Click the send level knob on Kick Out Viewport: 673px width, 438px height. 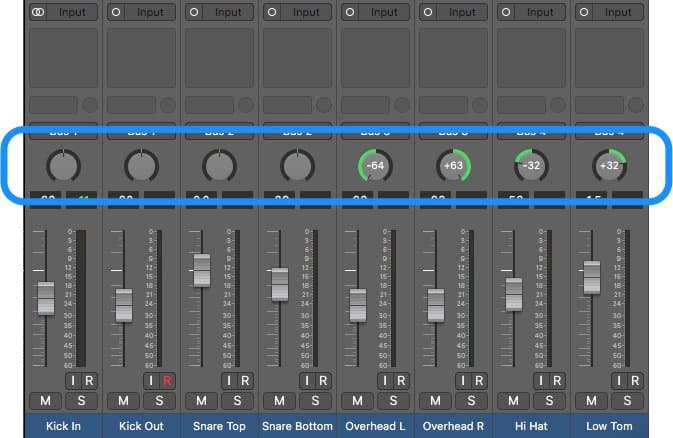(142, 166)
